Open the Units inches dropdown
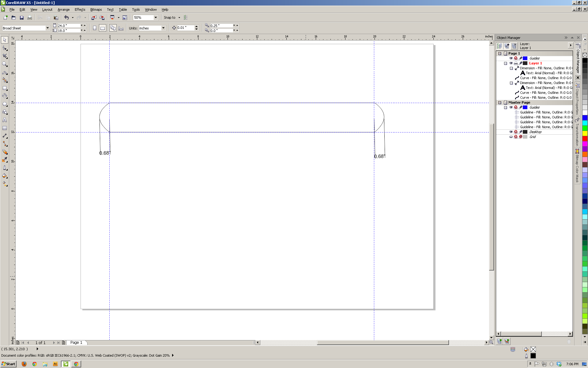 [163, 28]
